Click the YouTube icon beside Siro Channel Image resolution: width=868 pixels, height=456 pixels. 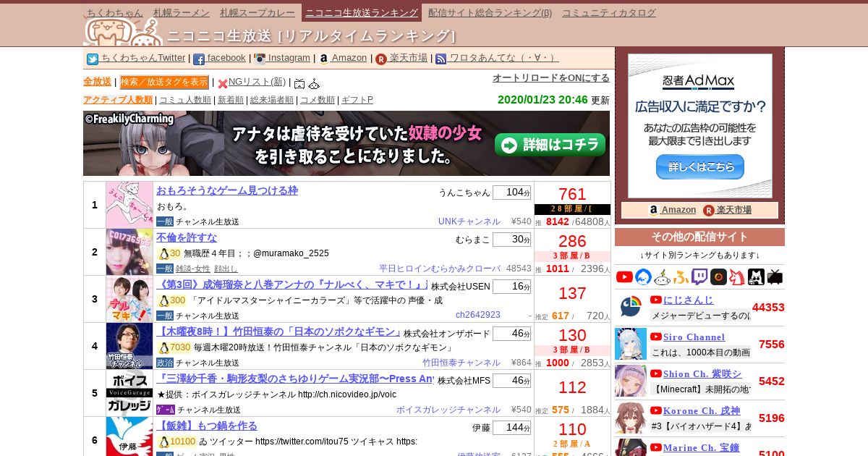coord(656,337)
